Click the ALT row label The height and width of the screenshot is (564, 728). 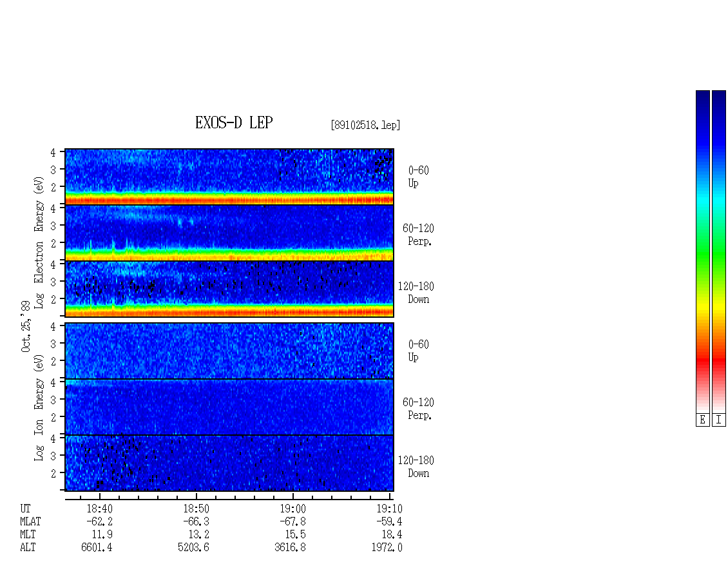(28, 548)
